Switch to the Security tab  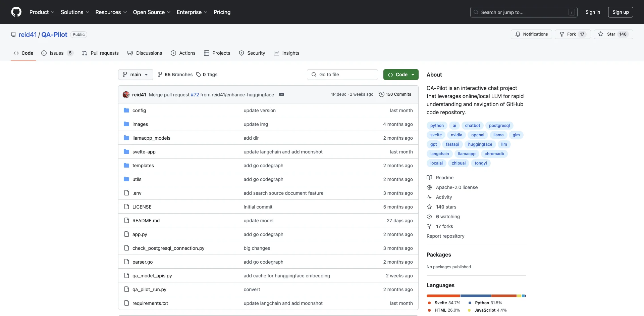point(252,53)
